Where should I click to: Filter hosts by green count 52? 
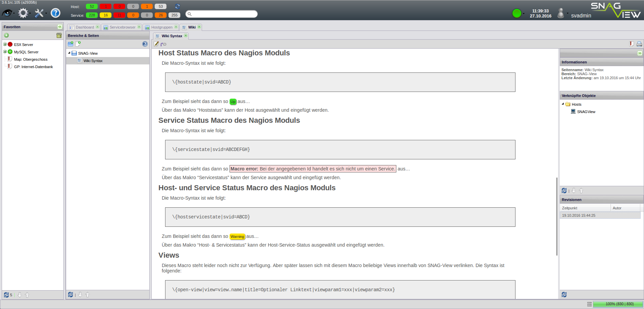[x=92, y=6]
